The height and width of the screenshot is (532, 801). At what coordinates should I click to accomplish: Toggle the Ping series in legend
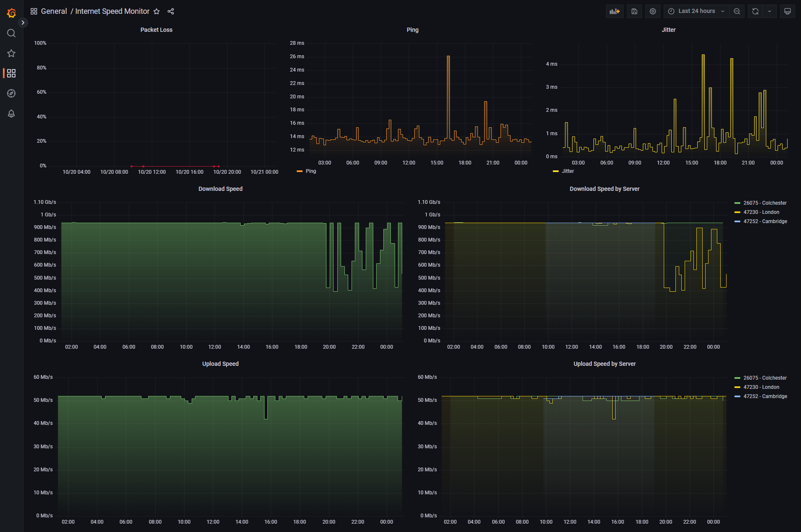coord(311,171)
